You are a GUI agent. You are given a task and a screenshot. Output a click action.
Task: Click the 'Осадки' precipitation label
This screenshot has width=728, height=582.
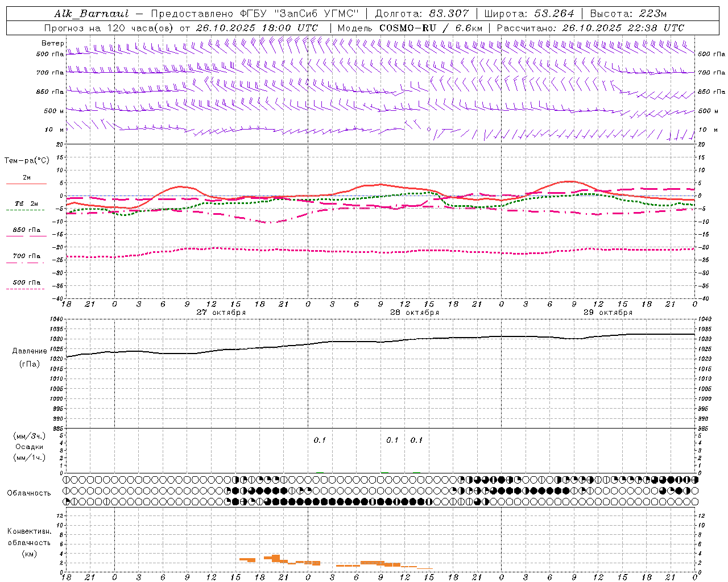30,447
